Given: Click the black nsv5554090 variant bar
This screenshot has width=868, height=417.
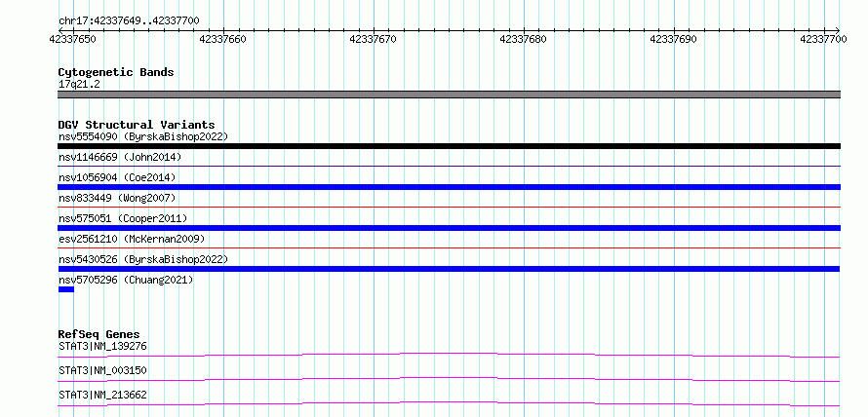Looking at the screenshot, I should [449, 146].
